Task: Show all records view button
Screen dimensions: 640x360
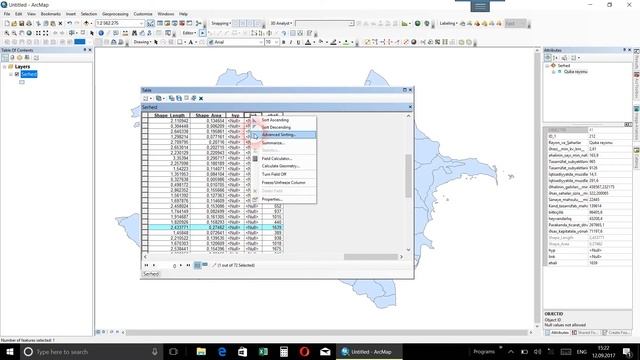Action: [x=197, y=265]
